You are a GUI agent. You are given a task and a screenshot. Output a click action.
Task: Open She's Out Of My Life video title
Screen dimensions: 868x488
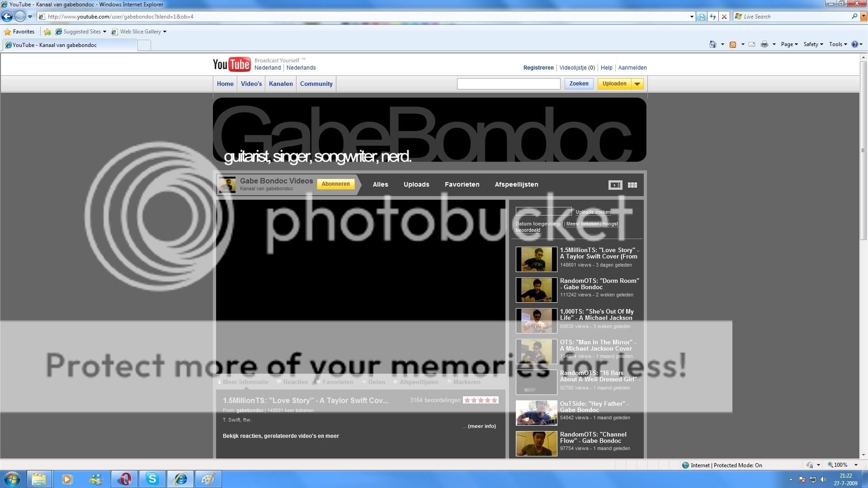pos(597,314)
